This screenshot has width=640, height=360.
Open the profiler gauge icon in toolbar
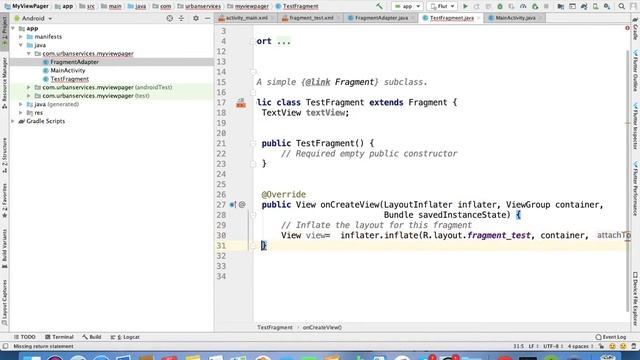(523, 6)
